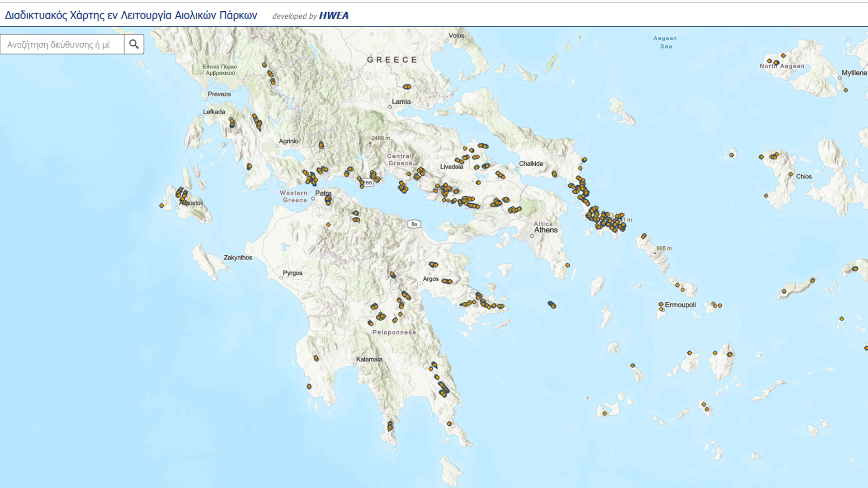Select marker on southwest Peloponnese coast tip

[309, 386]
